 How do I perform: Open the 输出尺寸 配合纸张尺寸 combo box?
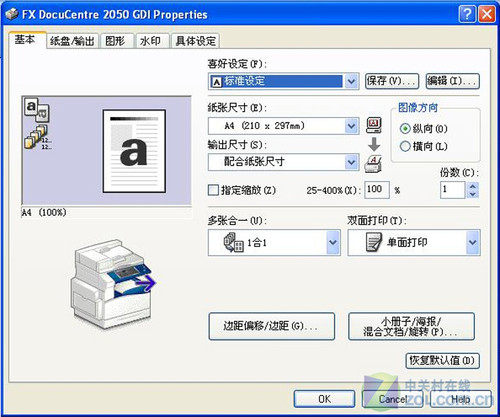[283, 162]
